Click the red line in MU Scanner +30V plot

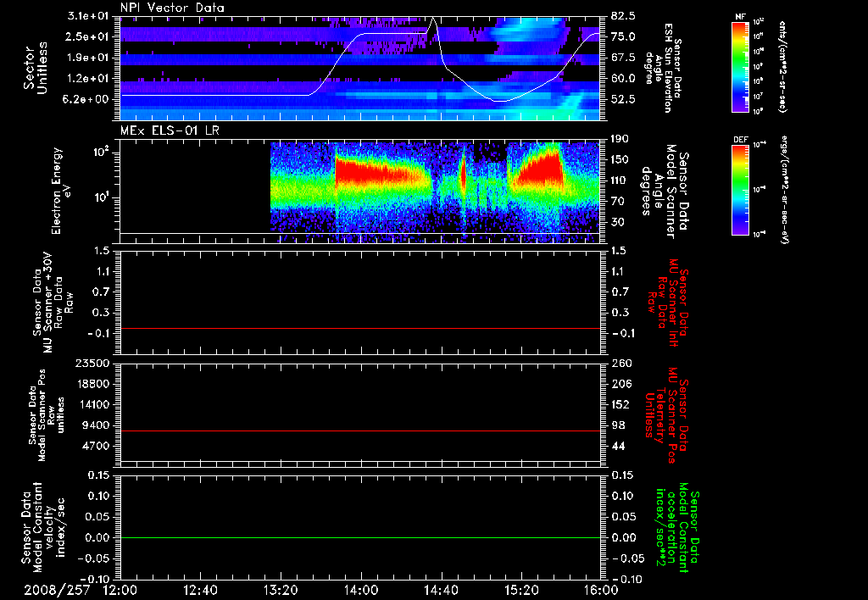(x=360, y=328)
